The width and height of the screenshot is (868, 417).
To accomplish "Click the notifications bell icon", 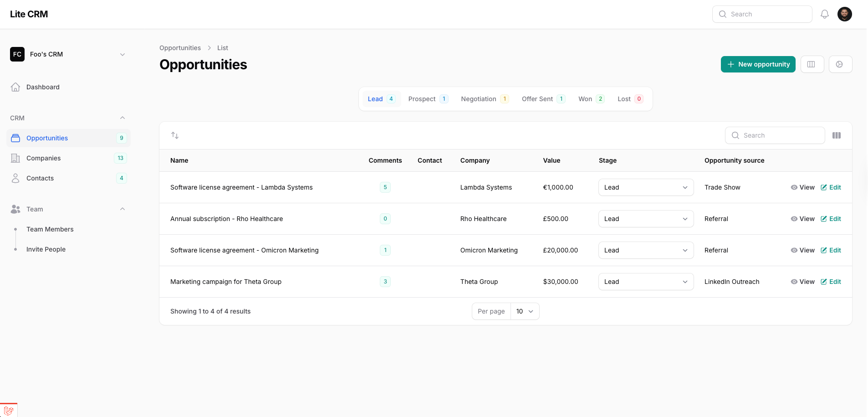I will point(824,14).
